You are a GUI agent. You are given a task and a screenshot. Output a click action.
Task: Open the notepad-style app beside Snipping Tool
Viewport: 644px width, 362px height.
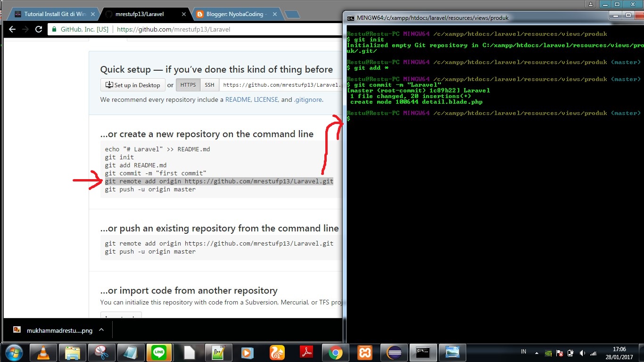pyautogui.click(x=131, y=352)
